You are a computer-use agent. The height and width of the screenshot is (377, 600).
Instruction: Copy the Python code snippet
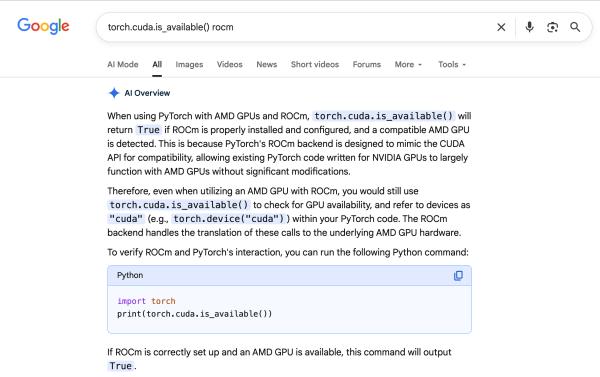458,276
